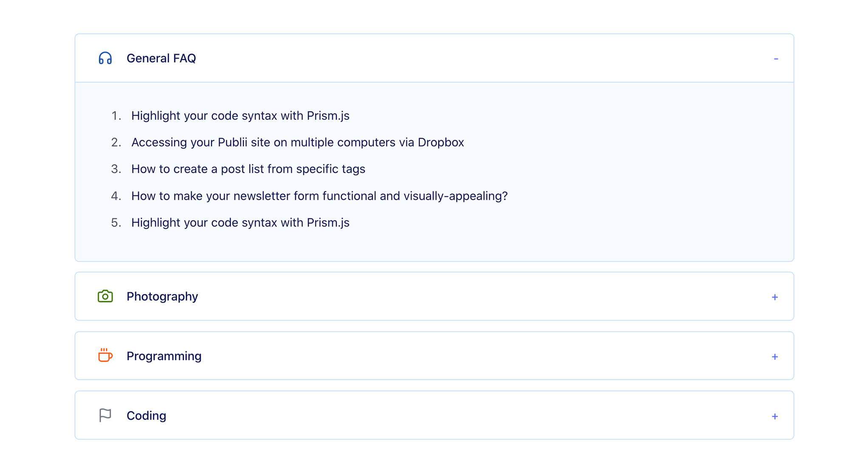This screenshot has width=868, height=475.
Task: Collapse the General FAQ section
Action: click(x=776, y=59)
